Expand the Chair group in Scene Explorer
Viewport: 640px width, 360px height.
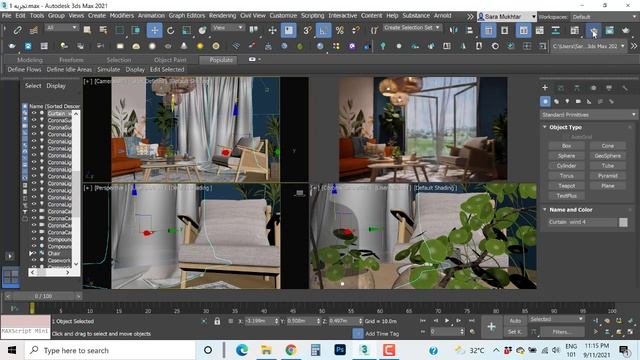coord(31,253)
